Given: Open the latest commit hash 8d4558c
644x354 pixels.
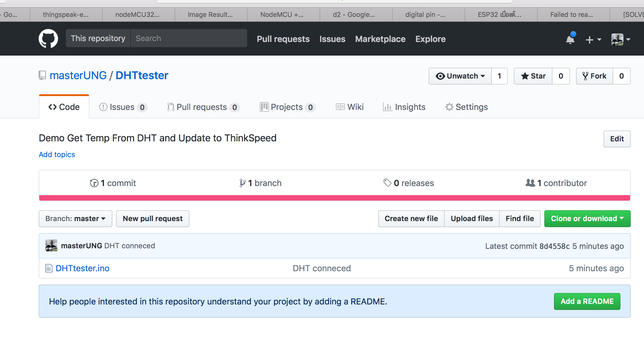Looking at the screenshot, I should click(x=555, y=246).
